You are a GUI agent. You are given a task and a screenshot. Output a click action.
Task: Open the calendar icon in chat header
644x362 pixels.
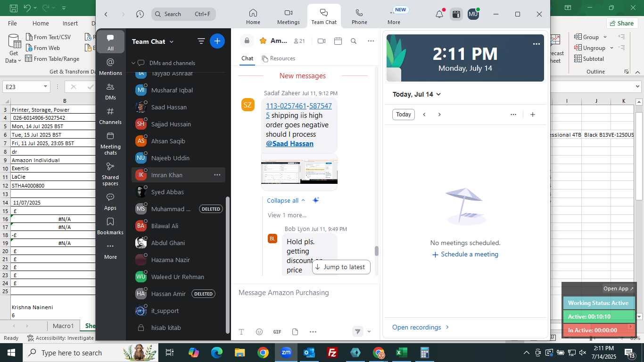[338, 41]
